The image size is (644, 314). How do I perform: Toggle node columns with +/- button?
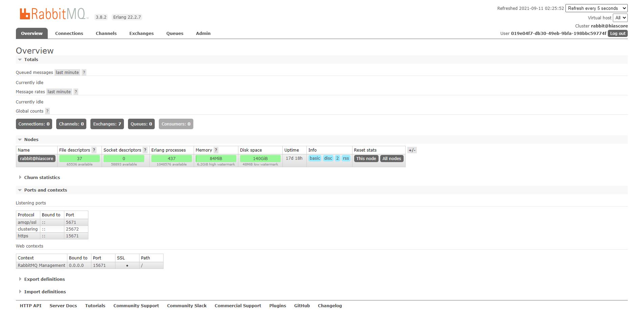[x=412, y=150]
